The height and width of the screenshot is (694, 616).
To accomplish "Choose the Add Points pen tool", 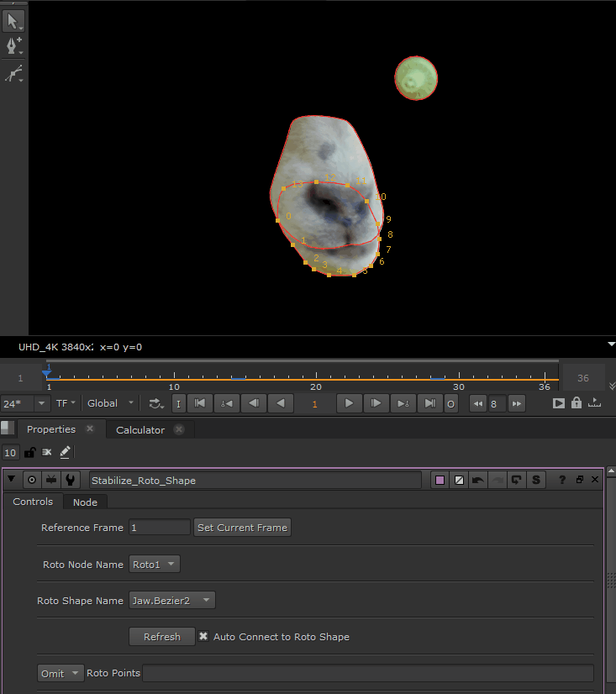I will pyautogui.click(x=13, y=45).
